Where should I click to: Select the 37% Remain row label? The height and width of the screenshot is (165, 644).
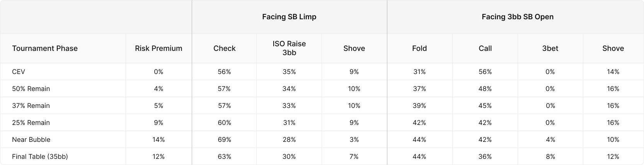[31, 106]
